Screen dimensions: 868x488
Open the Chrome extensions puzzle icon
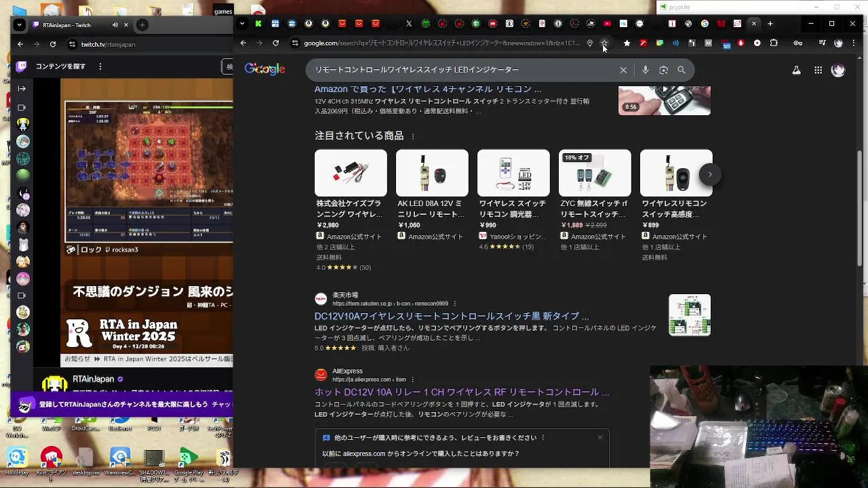[774, 43]
